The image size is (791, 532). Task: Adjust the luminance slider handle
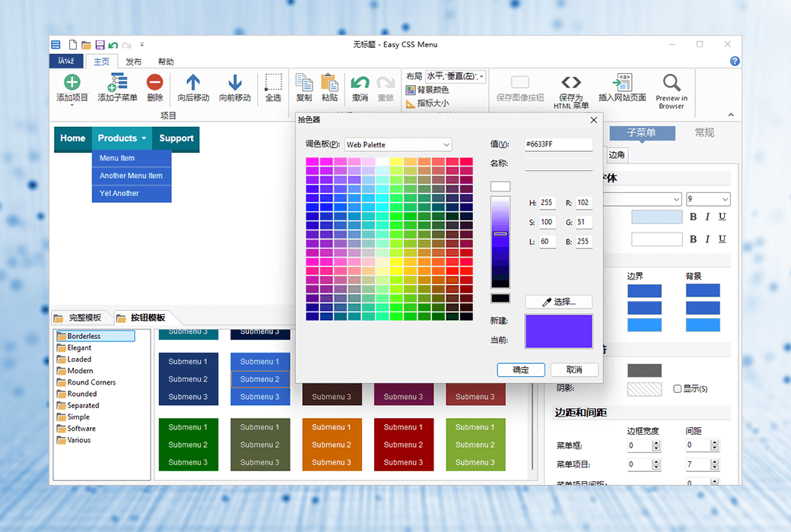tap(500, 234)
